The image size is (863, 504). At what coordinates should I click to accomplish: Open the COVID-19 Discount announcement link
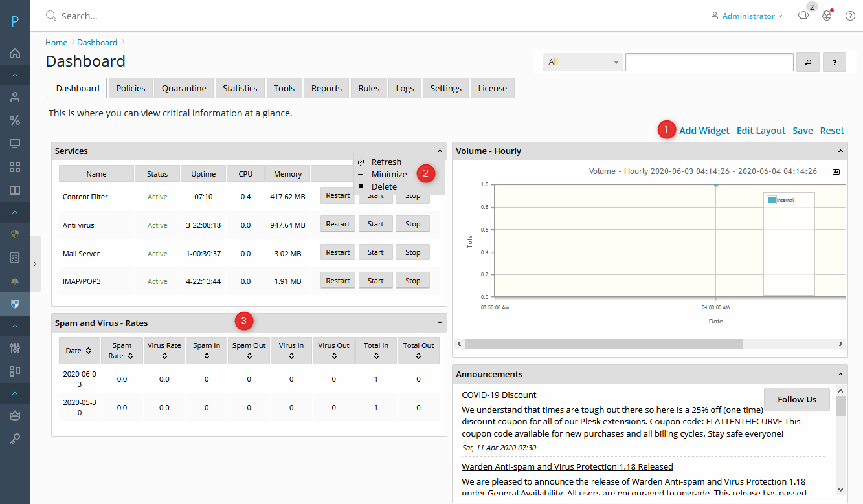499,395
